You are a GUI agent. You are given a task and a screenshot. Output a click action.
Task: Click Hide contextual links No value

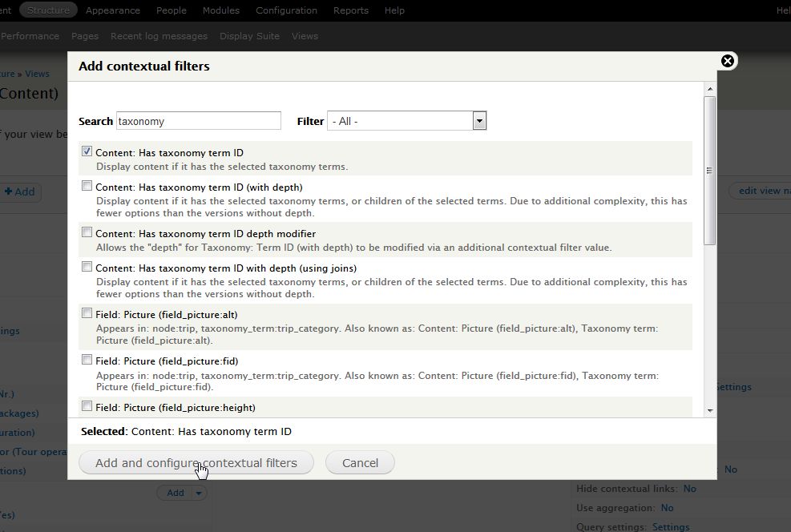689,488
